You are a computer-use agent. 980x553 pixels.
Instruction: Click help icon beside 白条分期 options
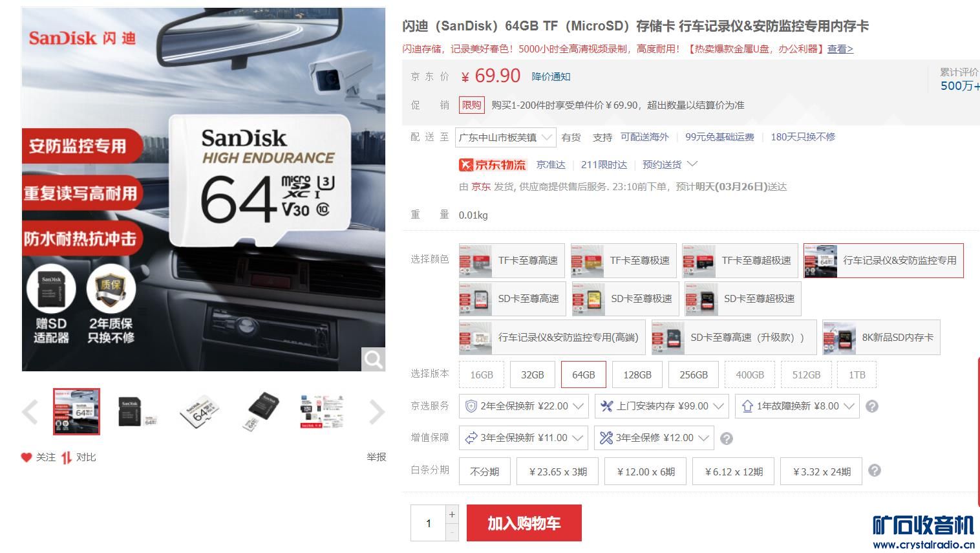875,470
